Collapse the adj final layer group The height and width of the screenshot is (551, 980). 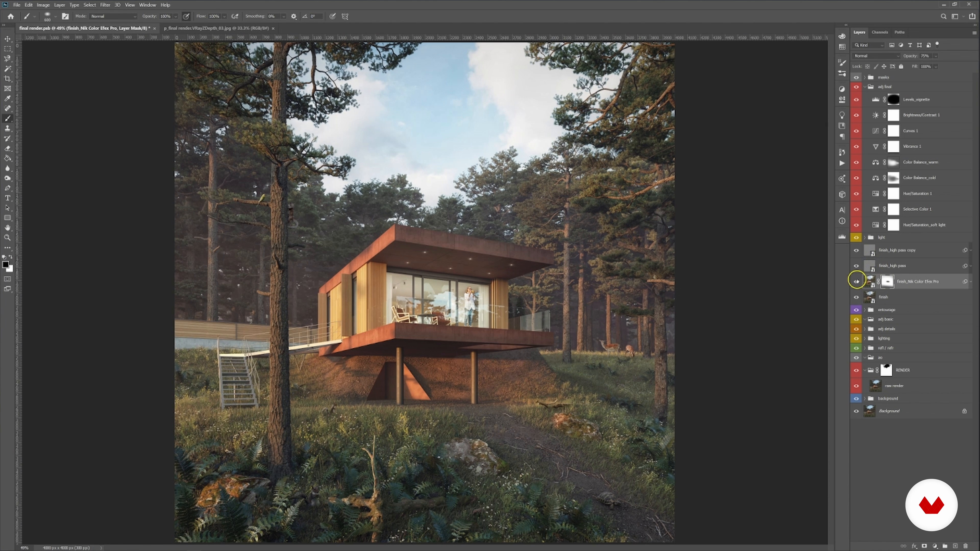(865, 87)
